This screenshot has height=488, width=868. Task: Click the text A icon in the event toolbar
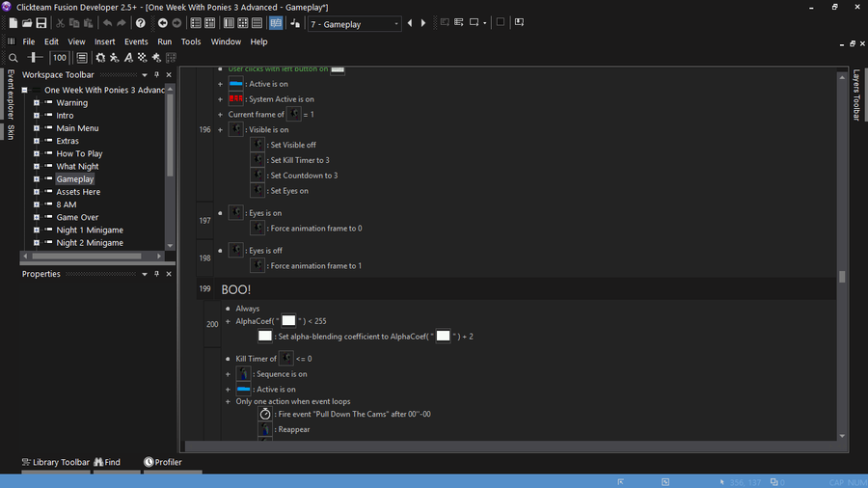coord(128,58)
